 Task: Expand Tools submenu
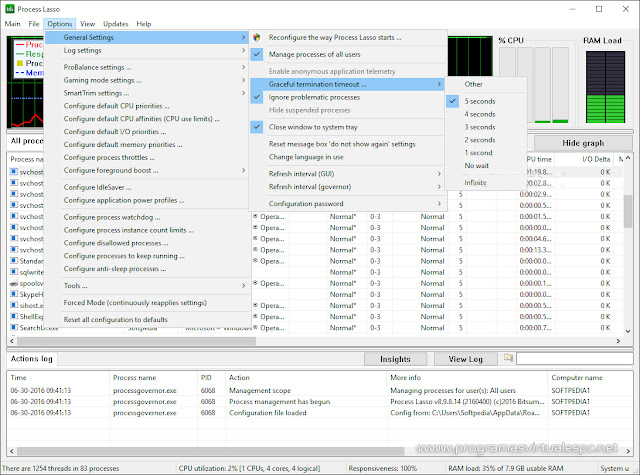pyautogui.click(x=147, y=286)
